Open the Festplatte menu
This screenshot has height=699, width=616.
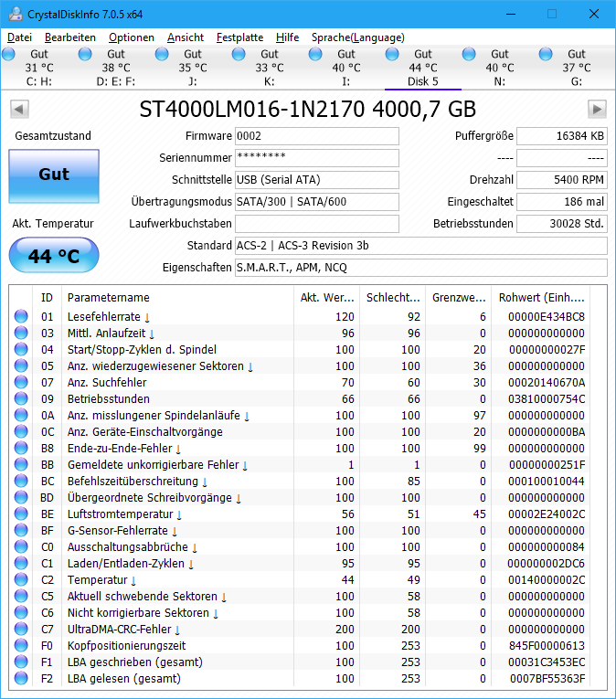tap(239, 37)
